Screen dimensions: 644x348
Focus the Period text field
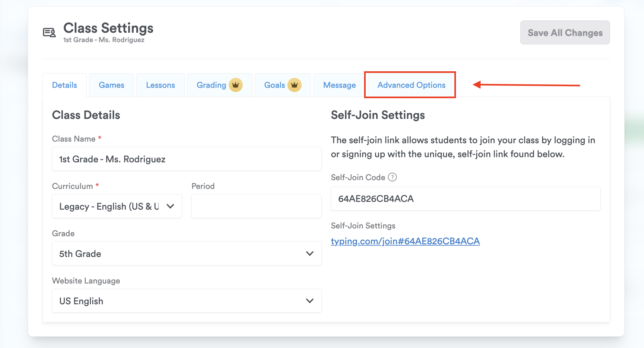point(256,206)
